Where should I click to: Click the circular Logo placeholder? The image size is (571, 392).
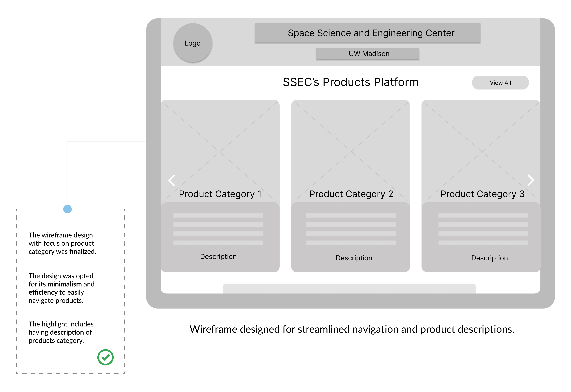pyautogui.click(x=193, y=43)
